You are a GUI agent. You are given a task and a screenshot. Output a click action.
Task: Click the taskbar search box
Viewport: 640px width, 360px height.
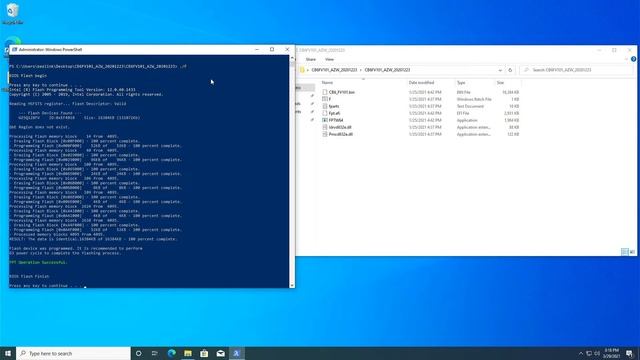click(x=73, y=353)
